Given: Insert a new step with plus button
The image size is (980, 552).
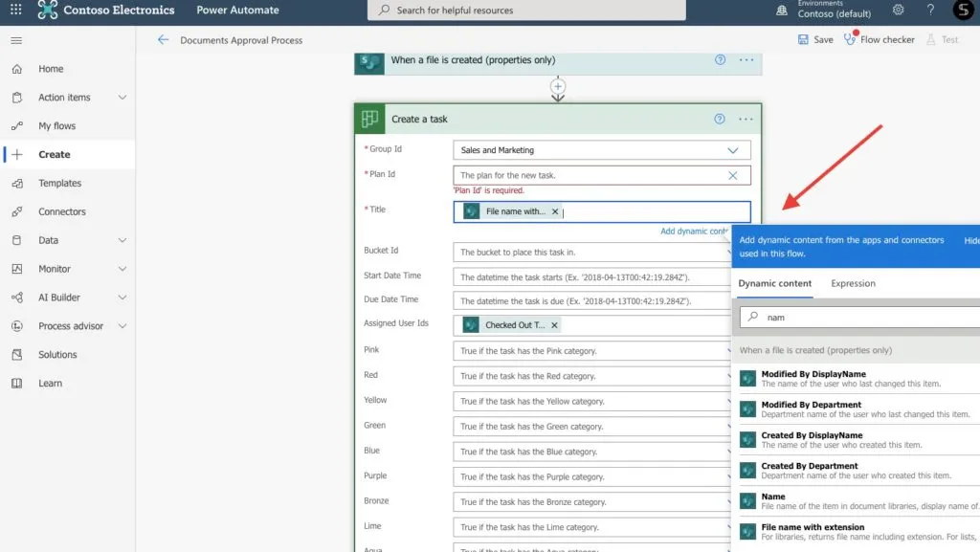Looking at the screenshot, I should (x=558, y=86).
